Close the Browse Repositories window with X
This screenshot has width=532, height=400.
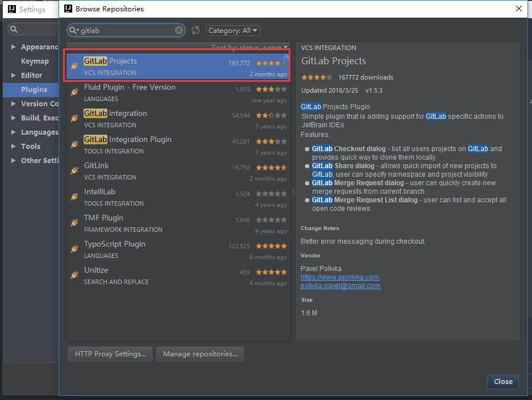(519, 9)
